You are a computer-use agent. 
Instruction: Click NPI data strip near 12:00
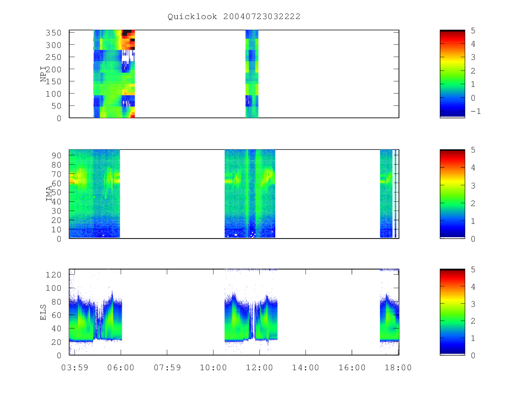click(252, 74)
